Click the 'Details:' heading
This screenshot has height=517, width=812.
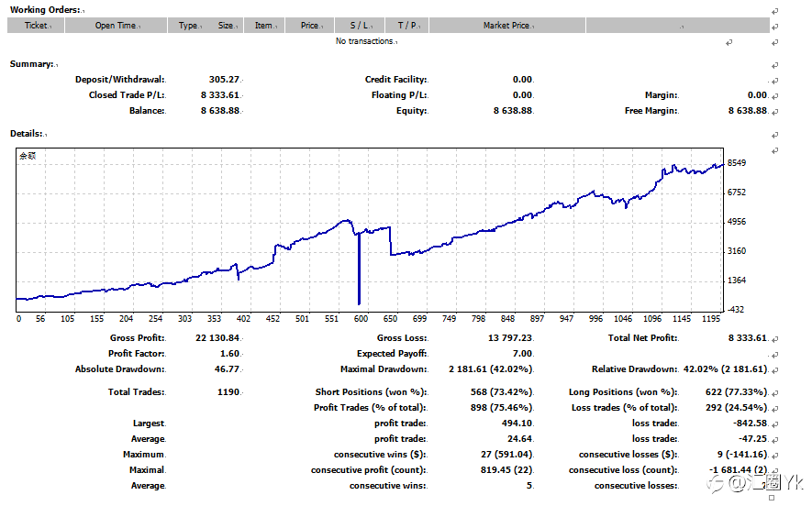tap(27, 134)
